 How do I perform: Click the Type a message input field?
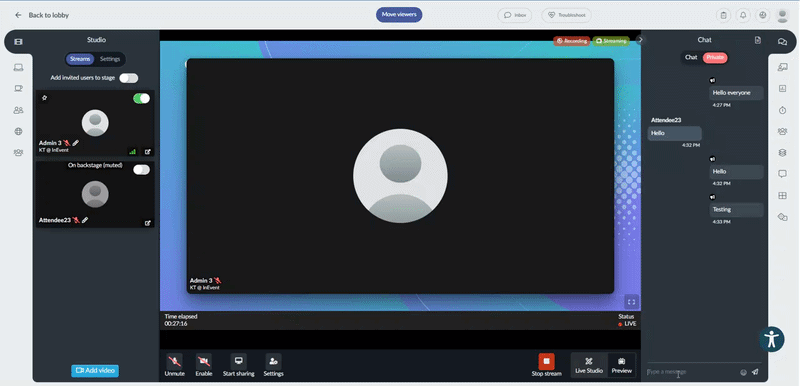pyautogui.click(x=692, y=372)
